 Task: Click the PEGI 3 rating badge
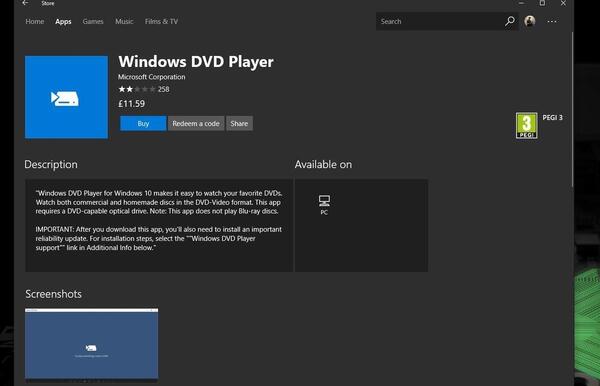(x=527, y=125)
